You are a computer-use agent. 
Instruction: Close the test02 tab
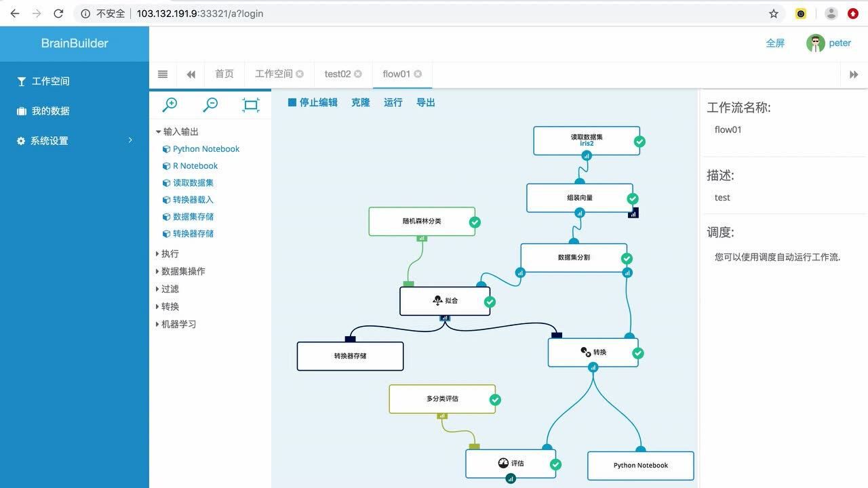pyautogui.click(x=358, y=74)
